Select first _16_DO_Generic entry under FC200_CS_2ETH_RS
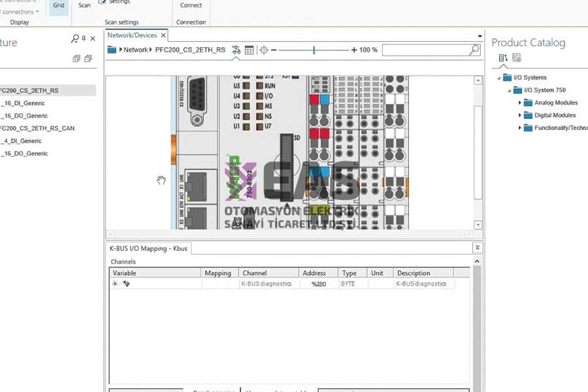 coord(24,116)
